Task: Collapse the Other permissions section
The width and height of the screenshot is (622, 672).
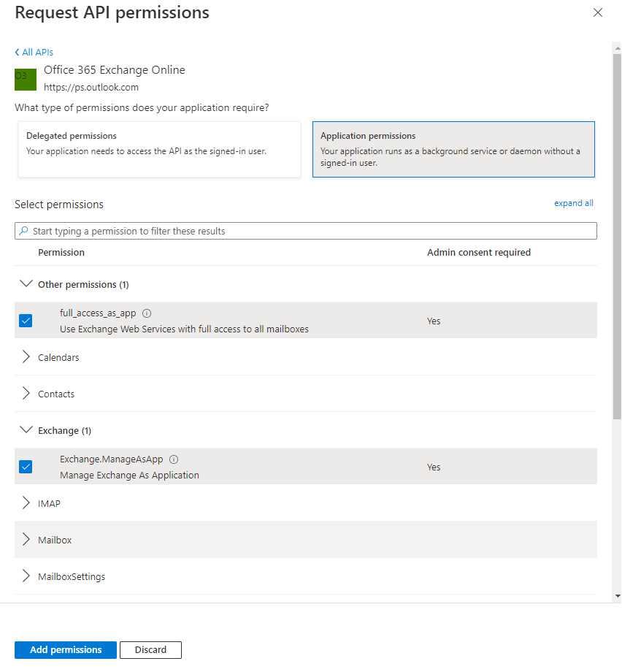Action: [27, 284]
